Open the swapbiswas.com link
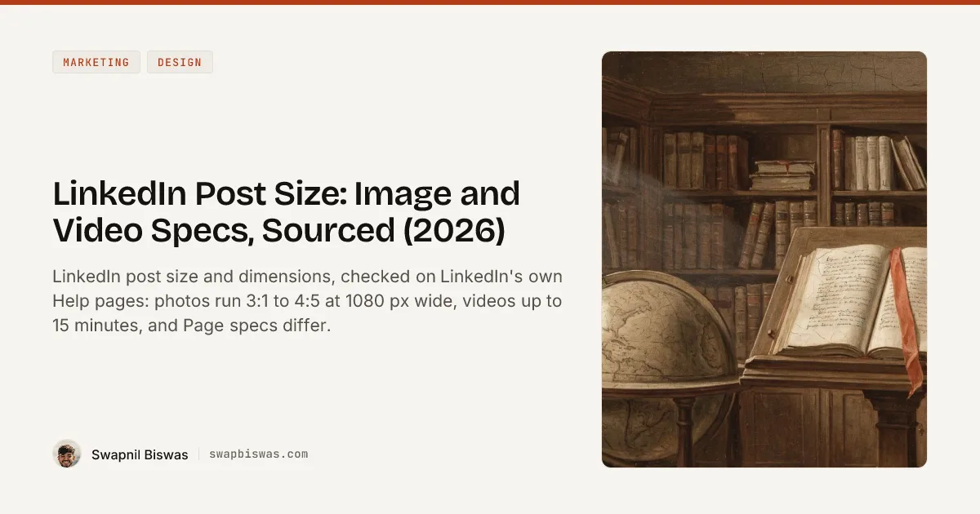Image resolution: width=980 pixels, height=514 pixels. click(x=259, y=454)
